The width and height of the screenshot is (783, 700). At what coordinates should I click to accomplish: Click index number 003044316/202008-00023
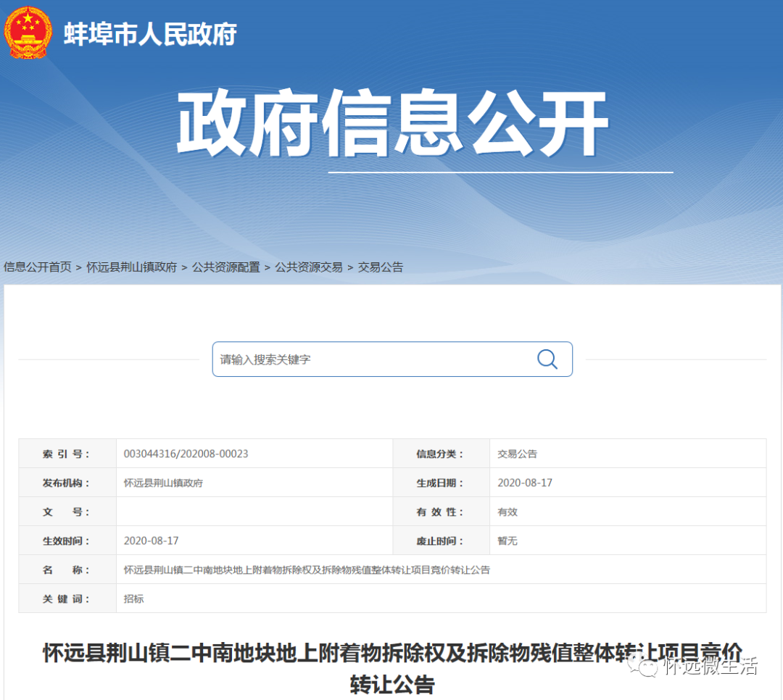186,454
